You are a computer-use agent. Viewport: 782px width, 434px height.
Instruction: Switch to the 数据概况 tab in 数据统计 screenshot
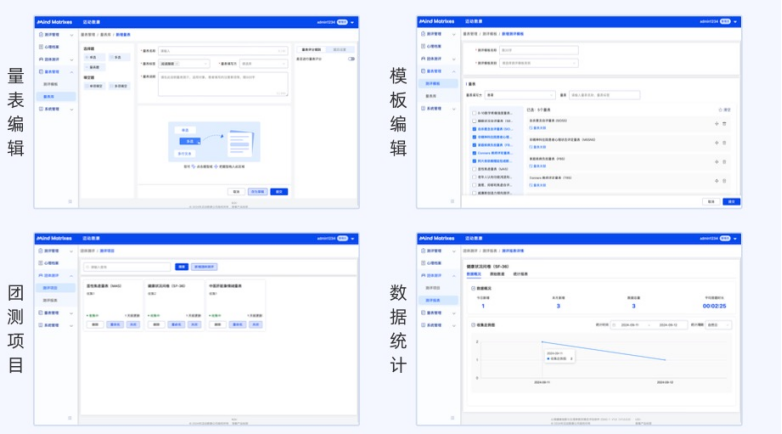(474, 274)
